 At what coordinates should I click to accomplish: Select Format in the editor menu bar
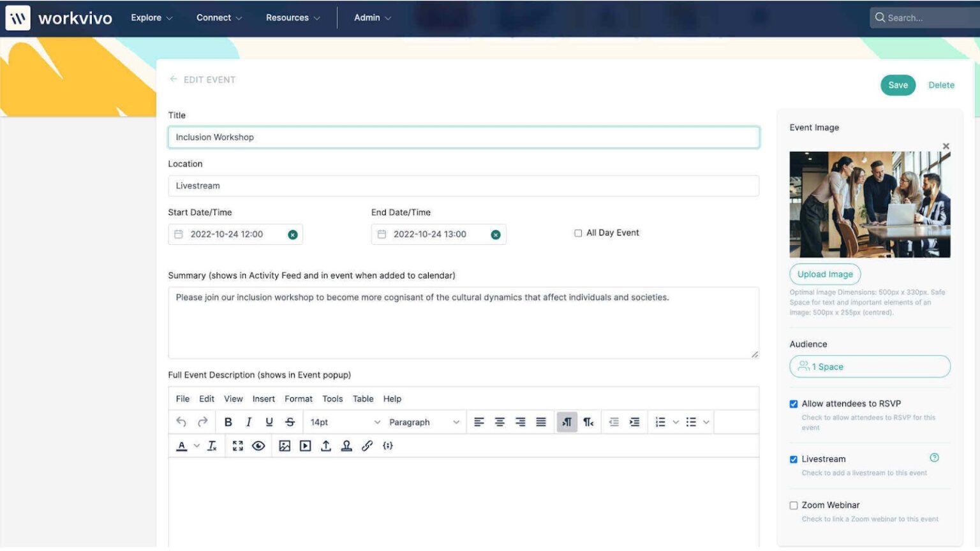coord(298,399)
